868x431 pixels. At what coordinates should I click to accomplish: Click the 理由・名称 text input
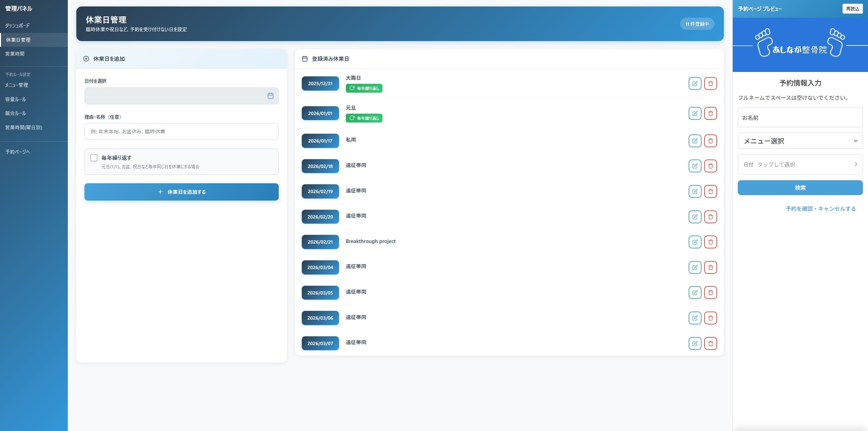tap(181, 132)
